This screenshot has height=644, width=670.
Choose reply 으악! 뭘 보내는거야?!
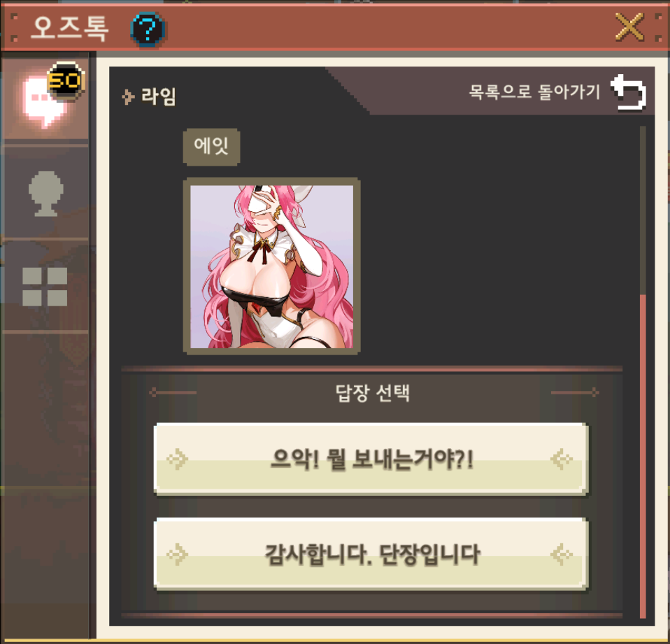click(371, 459)
